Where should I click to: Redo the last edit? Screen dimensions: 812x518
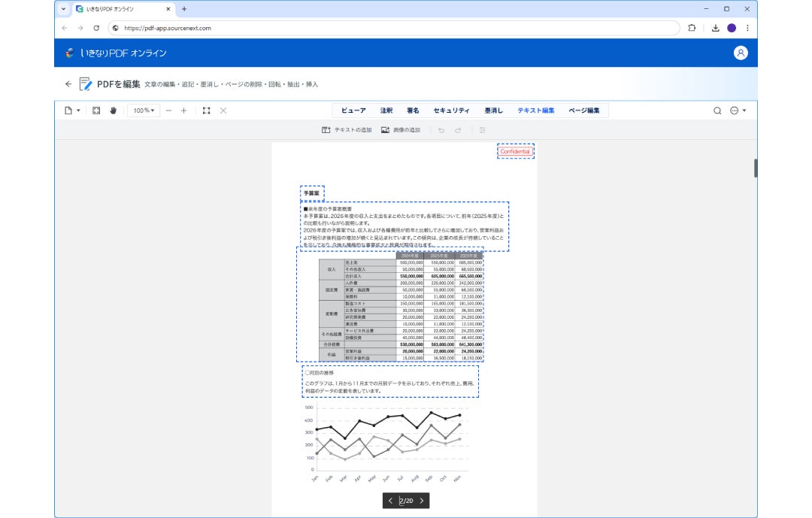[x=459, y=130]
